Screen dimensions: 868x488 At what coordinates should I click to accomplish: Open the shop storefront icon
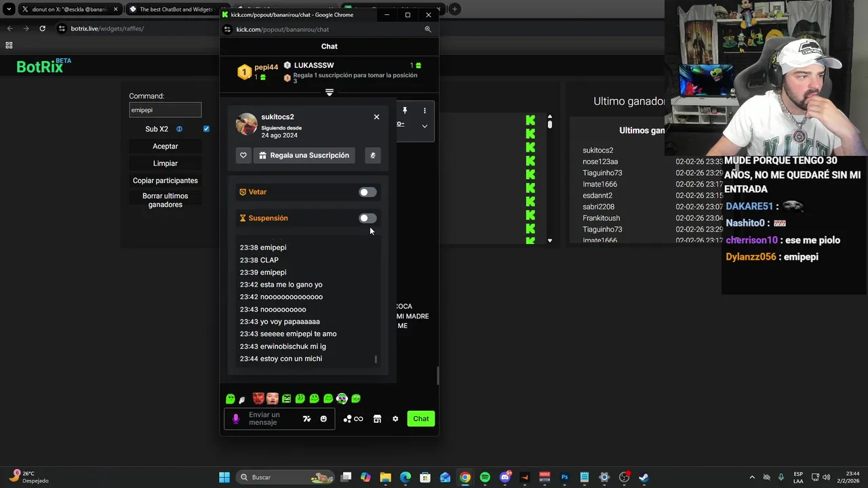pos(377,419)
